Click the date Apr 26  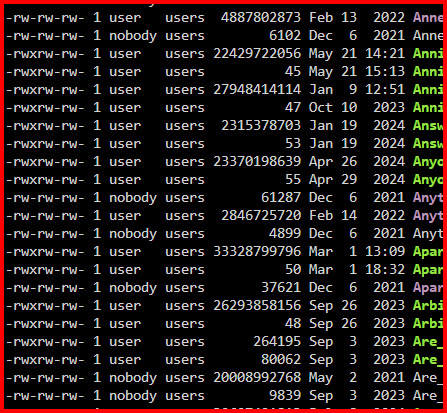click(x=333, y=161)
